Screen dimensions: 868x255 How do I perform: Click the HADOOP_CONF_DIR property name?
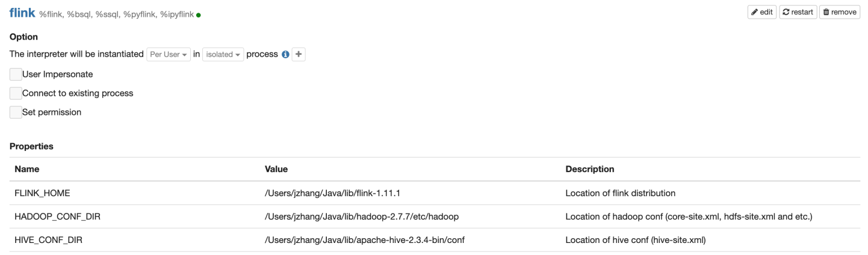click(57, 217)
